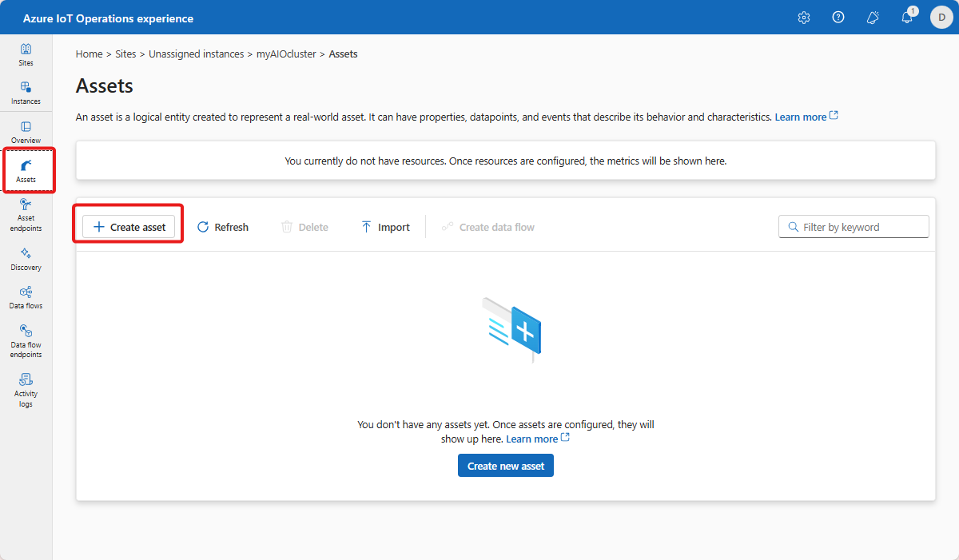
Task: Open Discovery in the sidebar
Action: pyautogui.click(x=26, y=259)
